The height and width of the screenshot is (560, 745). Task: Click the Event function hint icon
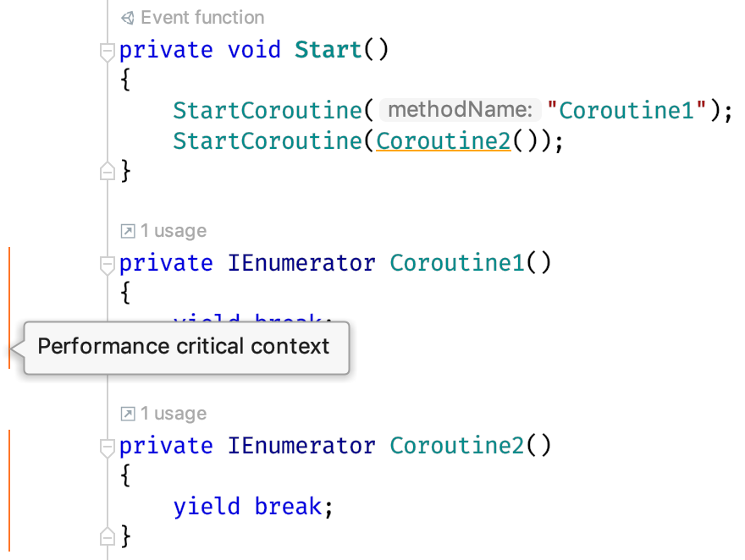coord(129,17)
